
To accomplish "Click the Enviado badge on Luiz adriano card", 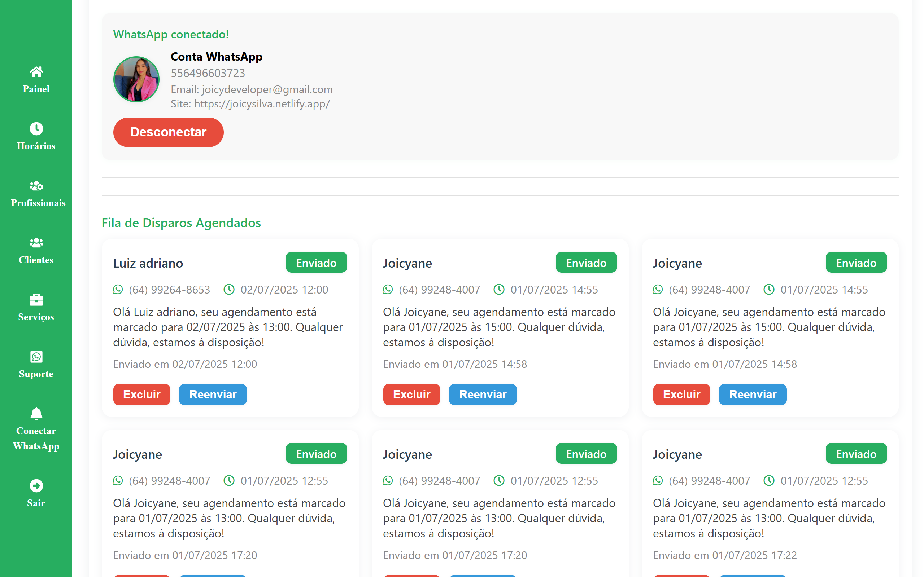I will coord(316,263).
